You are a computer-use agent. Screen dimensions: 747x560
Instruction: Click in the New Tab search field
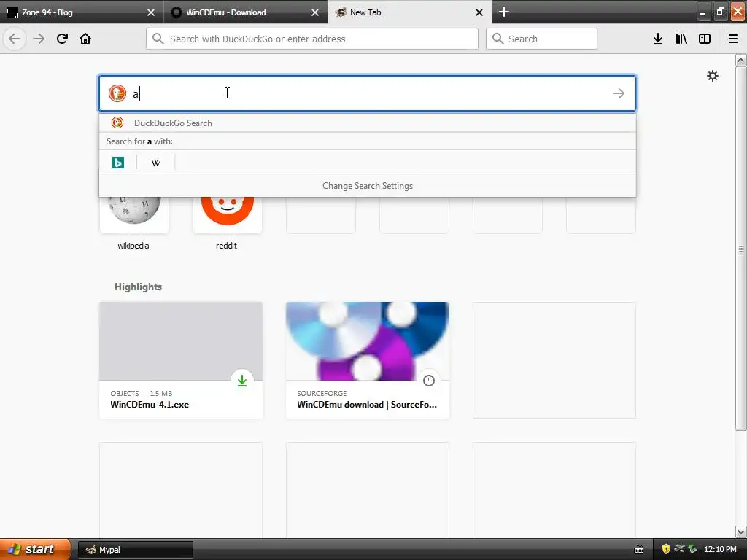[368, 93]
